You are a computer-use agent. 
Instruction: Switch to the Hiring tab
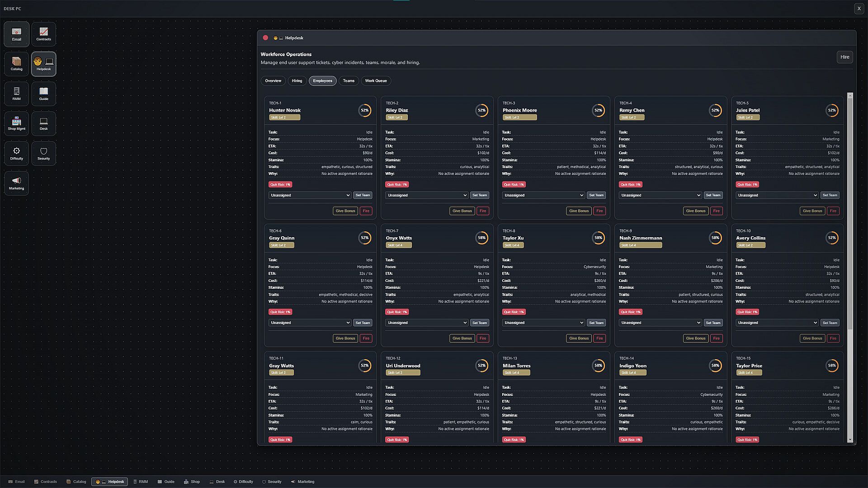[297, 81]
